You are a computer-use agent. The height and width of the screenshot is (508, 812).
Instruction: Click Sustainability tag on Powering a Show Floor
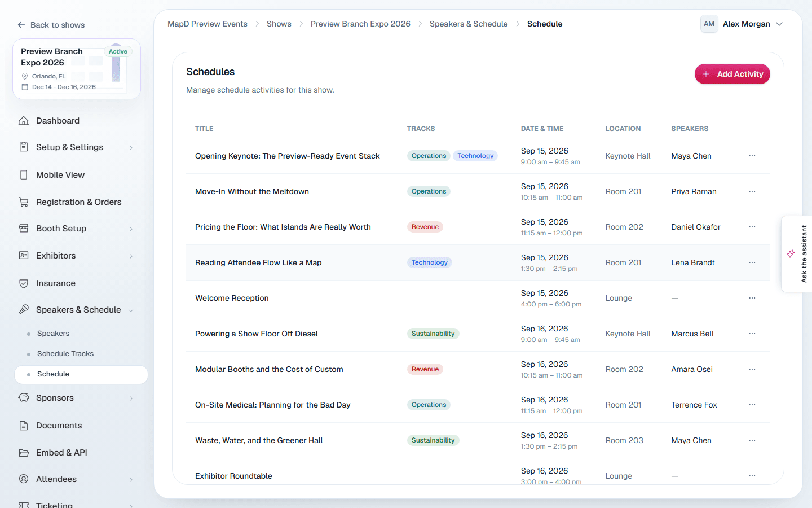[x=433, y=334]
